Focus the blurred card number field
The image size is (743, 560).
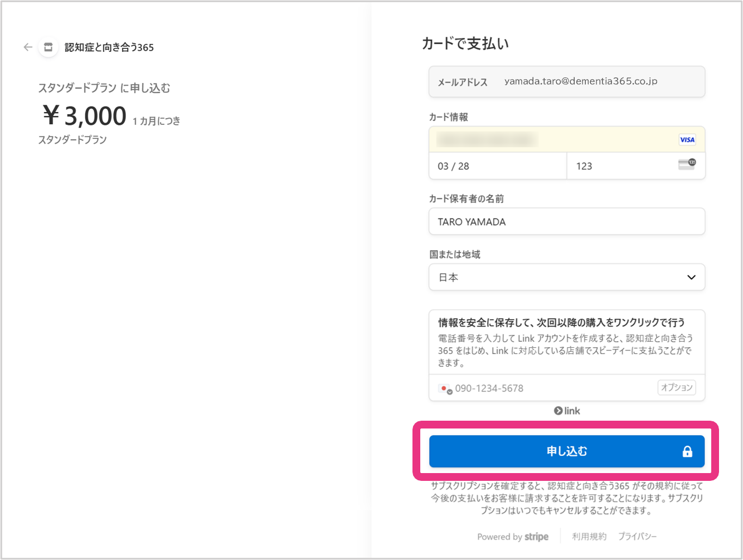coord(552,140)
